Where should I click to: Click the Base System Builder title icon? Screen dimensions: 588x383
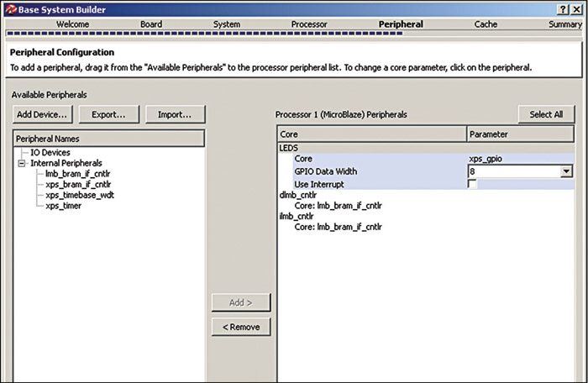tap(9, 8)
